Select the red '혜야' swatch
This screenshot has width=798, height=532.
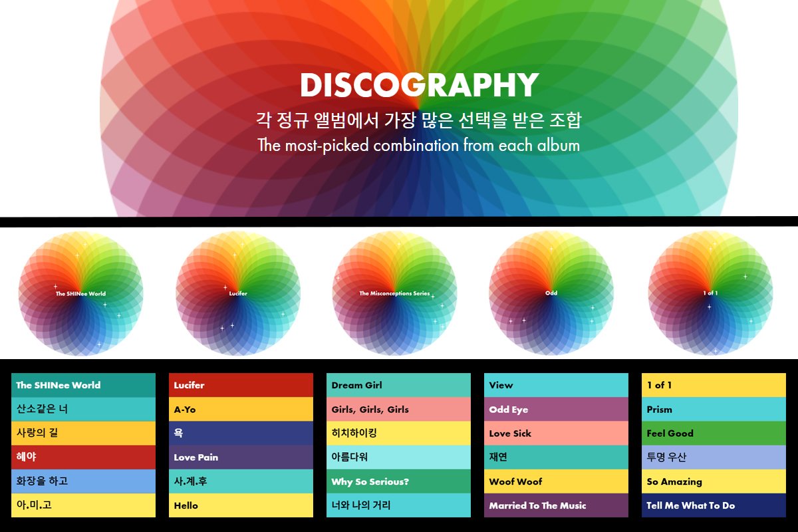pyautogui.click(x=83, y=457)
